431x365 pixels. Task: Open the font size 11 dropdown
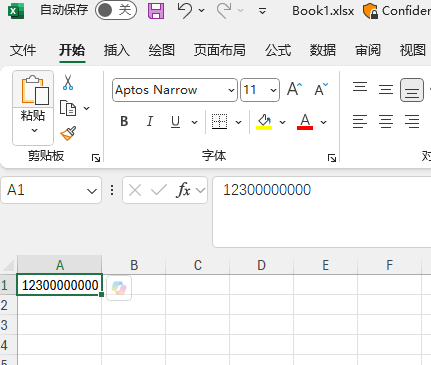click(x=273, y=90)
